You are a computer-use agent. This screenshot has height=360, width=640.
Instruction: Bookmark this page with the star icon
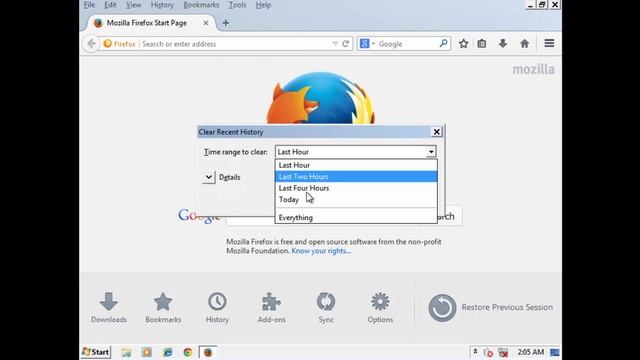[463, 43]
